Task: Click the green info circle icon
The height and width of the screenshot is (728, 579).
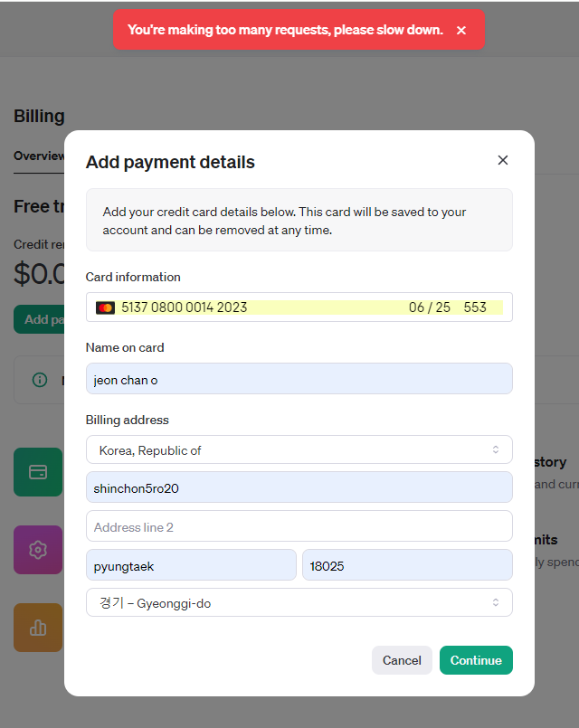Action: click(x=40, y=380)
